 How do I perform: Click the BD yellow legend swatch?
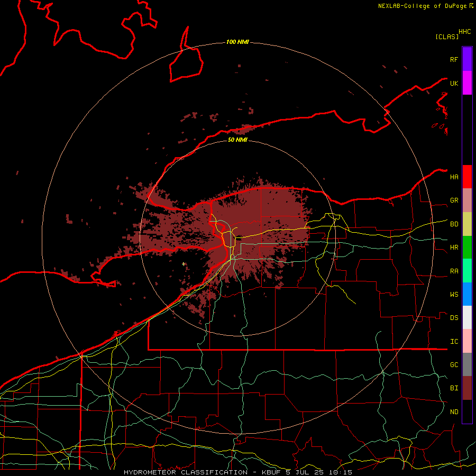tap(467, 224)
